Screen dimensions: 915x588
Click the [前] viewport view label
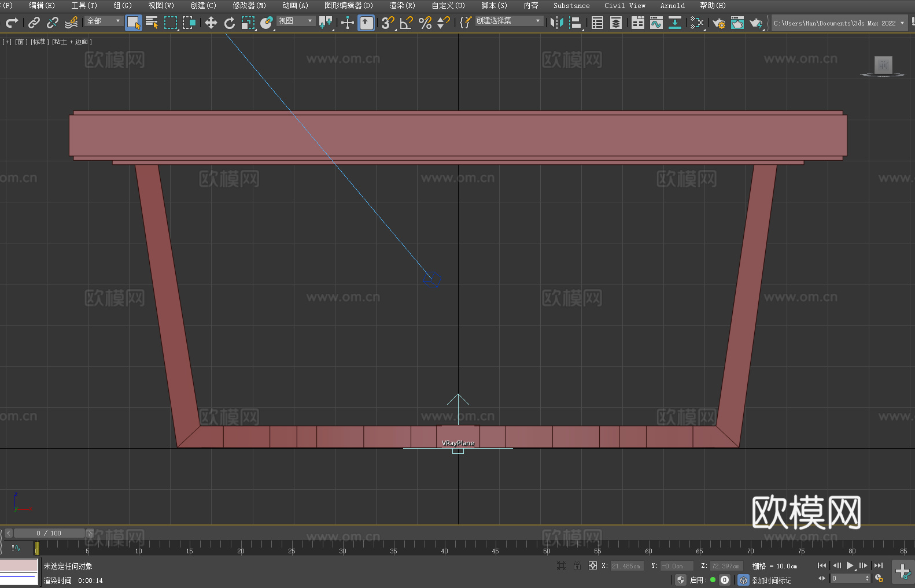click(21, 42)
